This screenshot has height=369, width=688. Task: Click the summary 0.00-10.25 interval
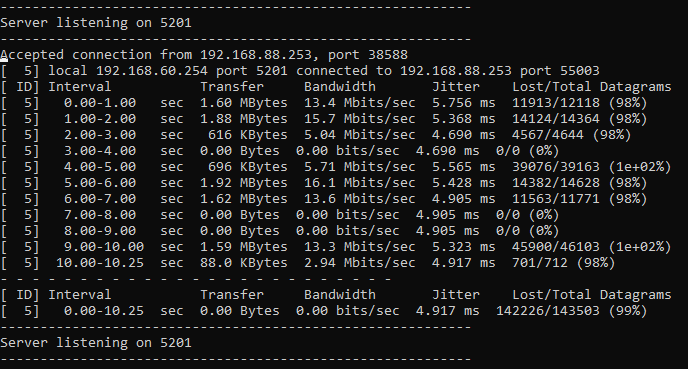[104, 311]
